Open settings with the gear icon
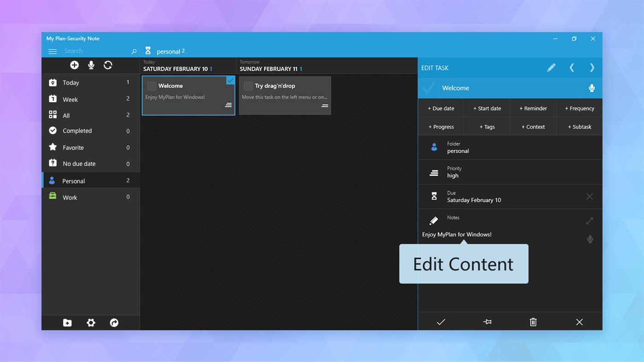The image size is (644, 362). point(91,322)
